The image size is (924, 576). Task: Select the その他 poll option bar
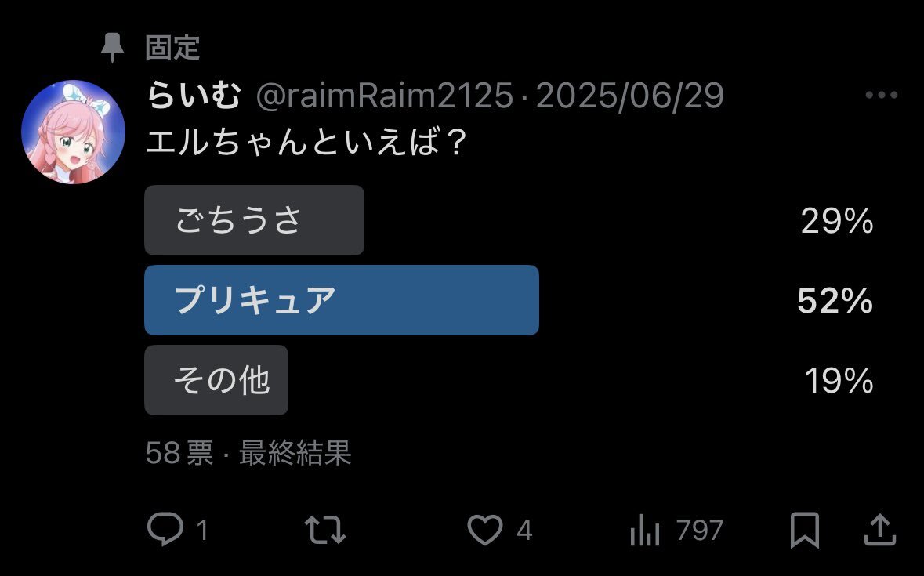click(x=216, y=380)
